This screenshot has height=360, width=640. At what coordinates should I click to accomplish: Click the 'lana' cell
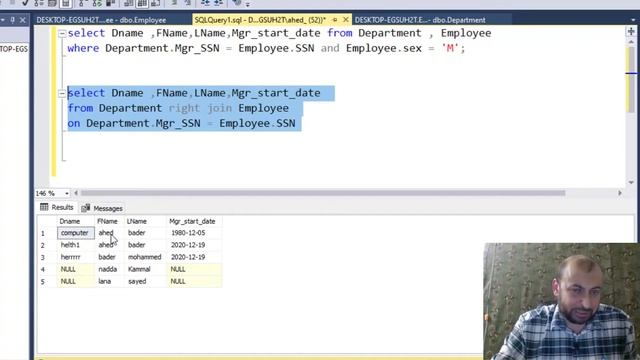[109, 281]
